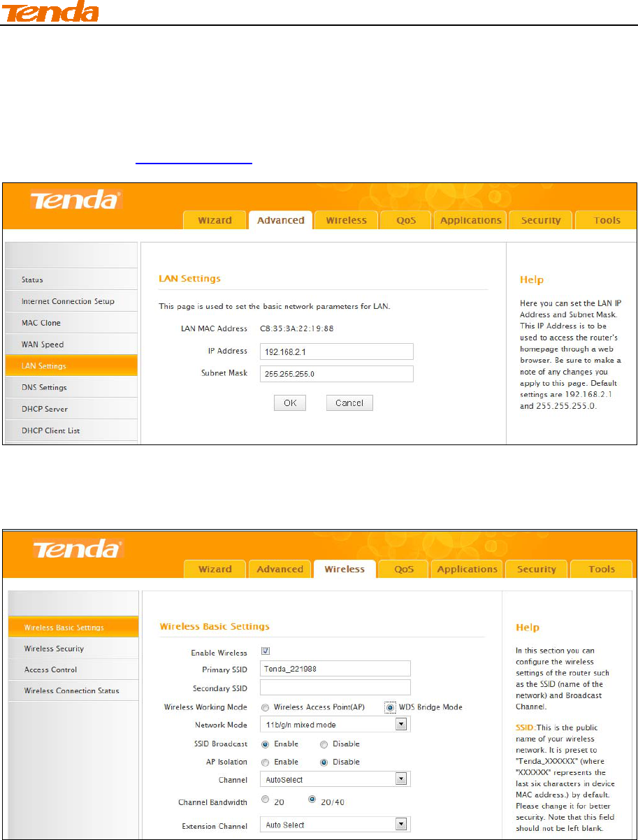
Task: Open Wireless Connection Status sidebar item
Action: pyautogui.click(x=73, y=690)
